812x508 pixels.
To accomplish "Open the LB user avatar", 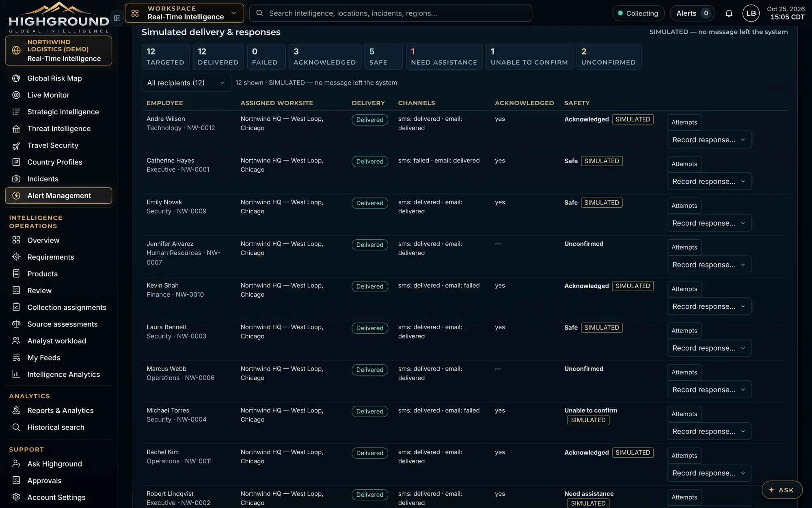I will 751,13.
